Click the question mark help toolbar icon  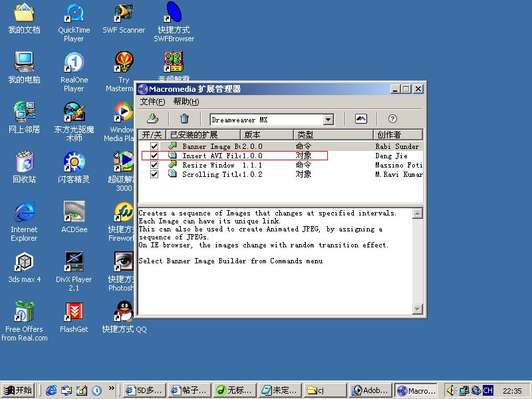point(392,119)
